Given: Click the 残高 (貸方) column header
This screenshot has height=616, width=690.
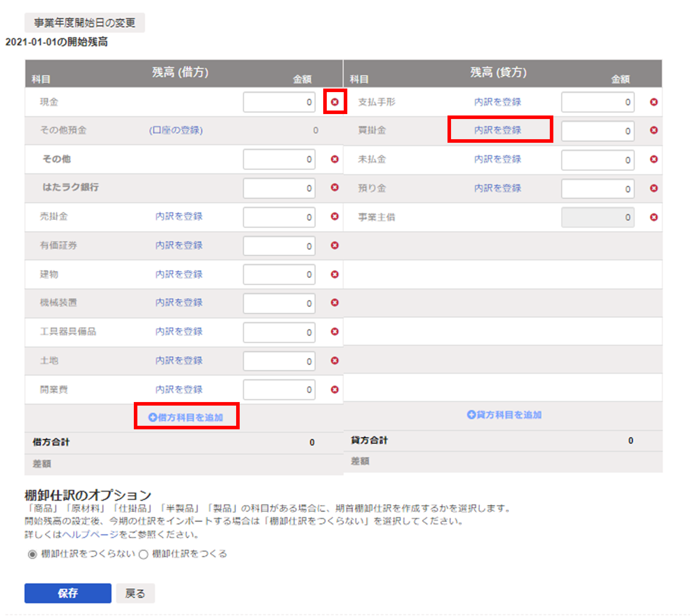Looking at the screenshot, I should pos(498,72).
